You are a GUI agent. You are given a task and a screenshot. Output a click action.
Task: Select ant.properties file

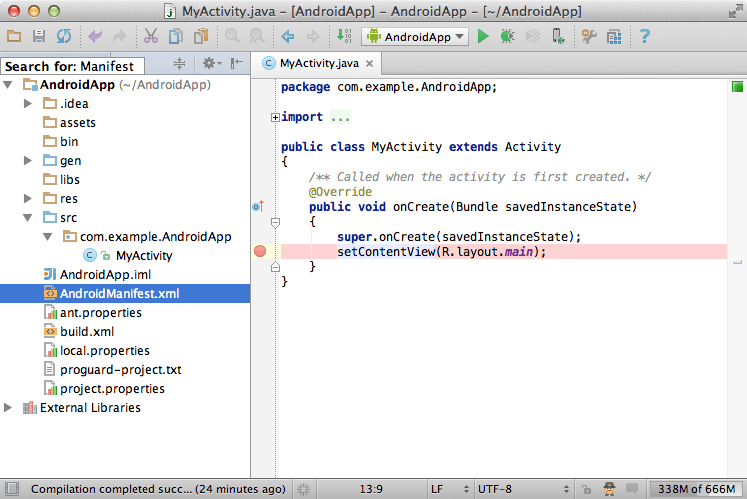(93, 313)
